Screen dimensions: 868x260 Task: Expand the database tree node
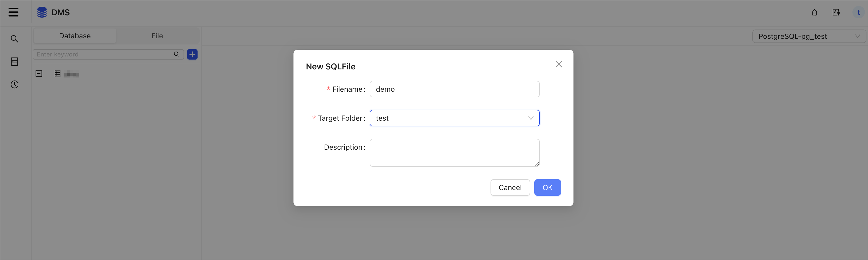39,74
